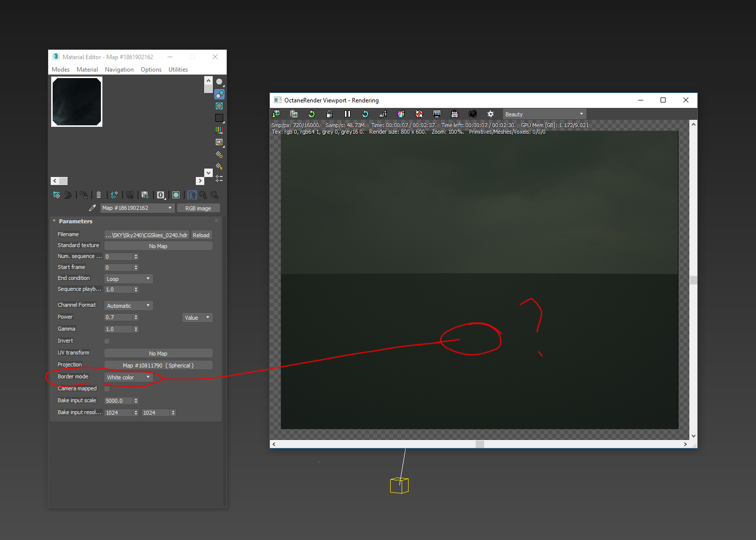Click the Projection Map #10811790 Spherical button
Image resolution: width=756 pixels, height=540 pixels.
coord(159,365)
